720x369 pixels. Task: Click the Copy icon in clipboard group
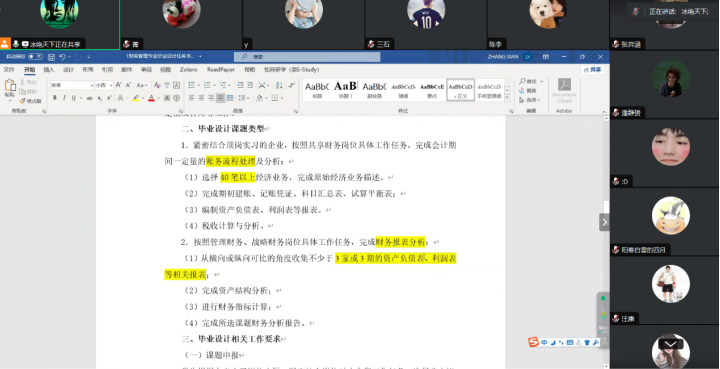tap(22, 91)
